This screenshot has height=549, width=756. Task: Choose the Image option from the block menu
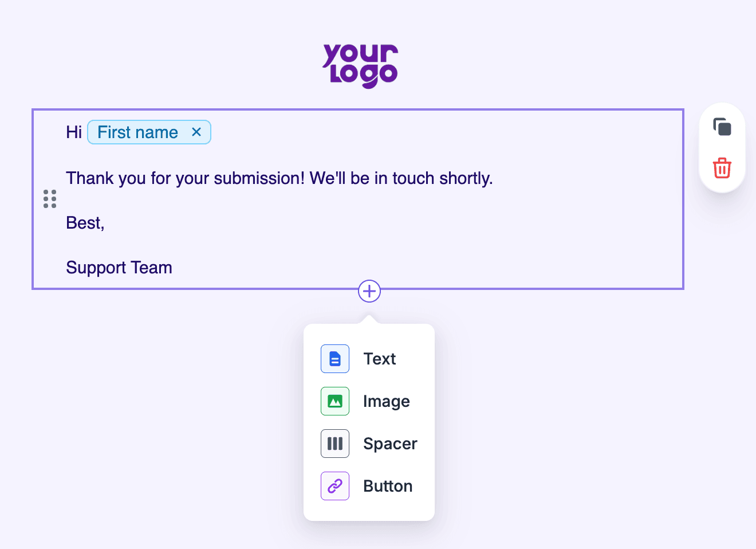tap(386, 401)
